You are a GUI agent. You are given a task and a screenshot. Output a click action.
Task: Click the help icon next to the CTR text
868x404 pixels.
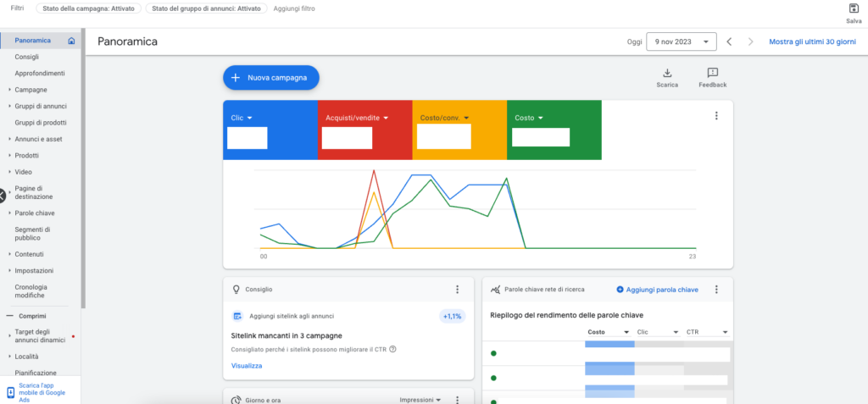pos(393,349)
